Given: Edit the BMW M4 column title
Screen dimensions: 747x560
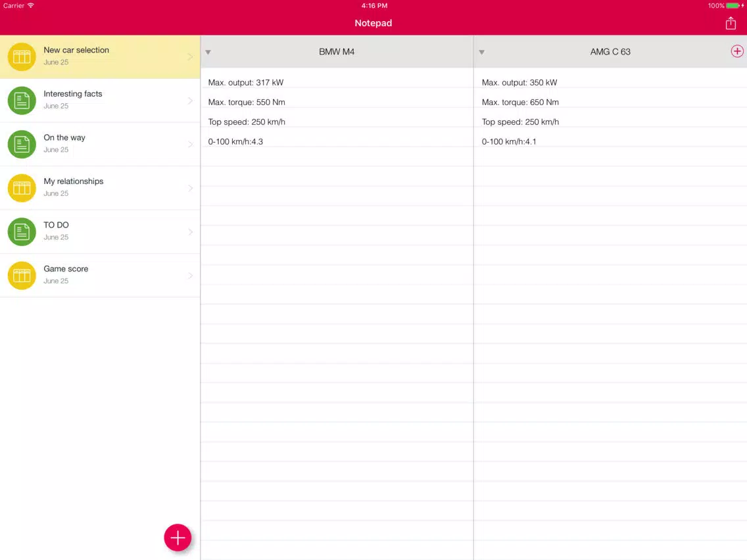Looking at the screenshot, I should (x=336, y=52).
